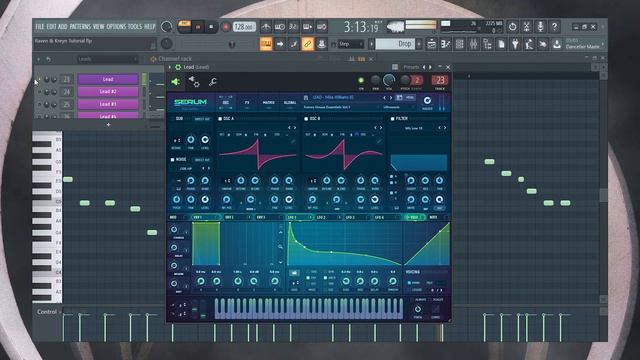This screenshot has width=640, height=360.
Task: Open the channel rack view icon
Action: coord(459,44)
